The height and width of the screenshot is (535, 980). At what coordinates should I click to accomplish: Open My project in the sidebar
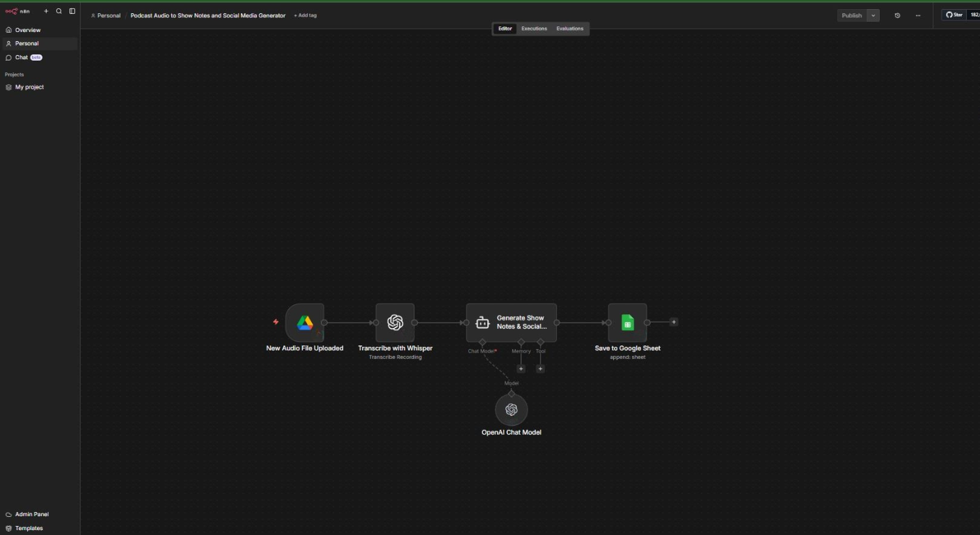[29, 86]
